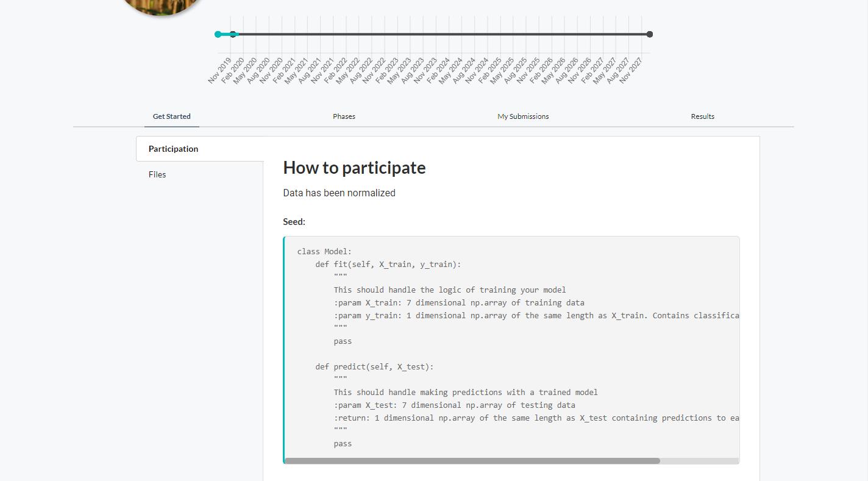Switch to the Phases tab
868x481 pixels.
[x=344, y=116]
